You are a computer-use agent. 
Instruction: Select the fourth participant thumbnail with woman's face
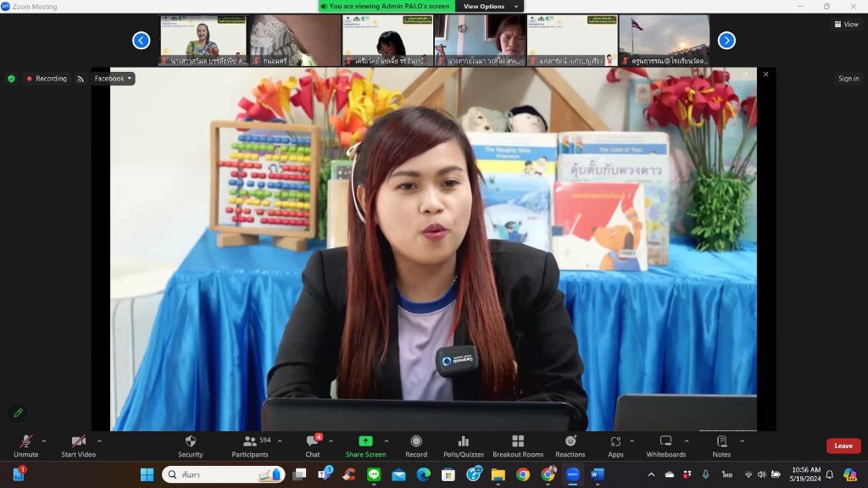click(x=480, y=41)
